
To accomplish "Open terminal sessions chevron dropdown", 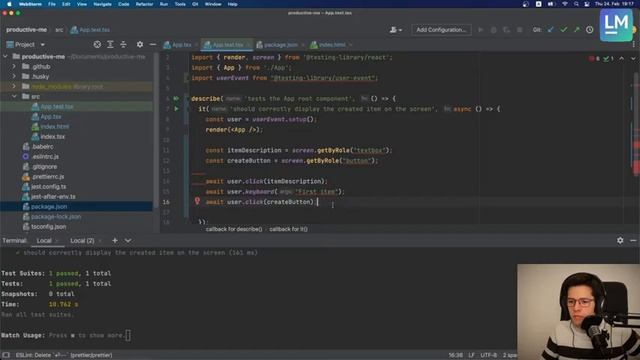I will pos(128,240).
